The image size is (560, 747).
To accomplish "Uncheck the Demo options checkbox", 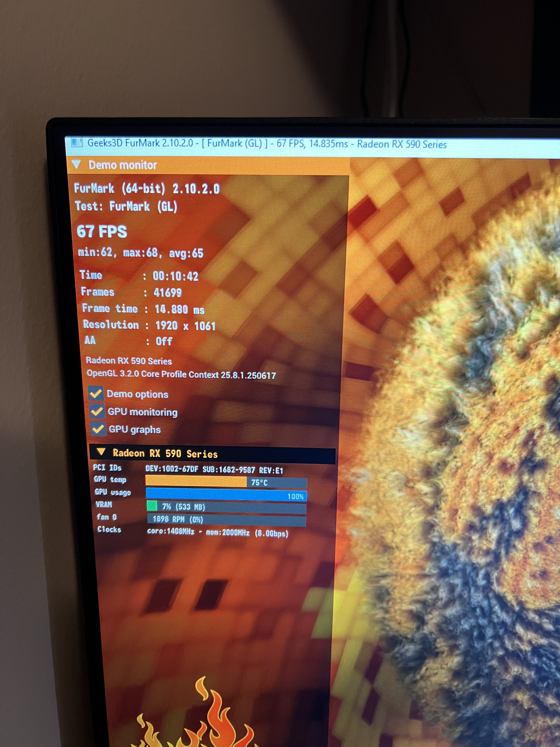I will click(96, 393).
